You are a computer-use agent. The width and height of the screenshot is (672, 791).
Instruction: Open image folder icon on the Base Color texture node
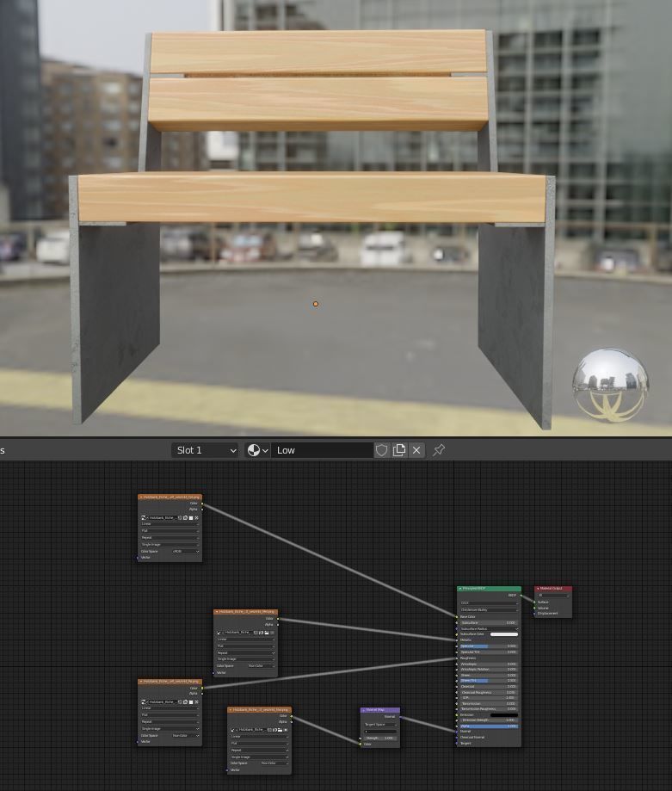(191, 517)
